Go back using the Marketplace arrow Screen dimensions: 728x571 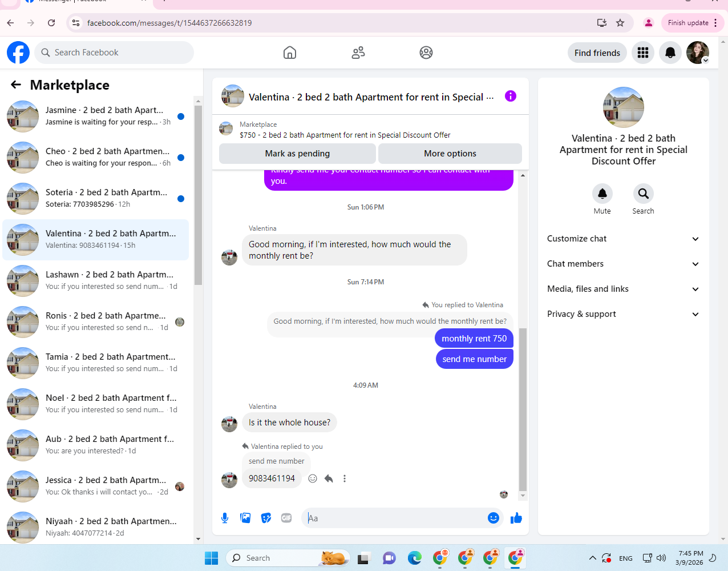pos(16,85)
